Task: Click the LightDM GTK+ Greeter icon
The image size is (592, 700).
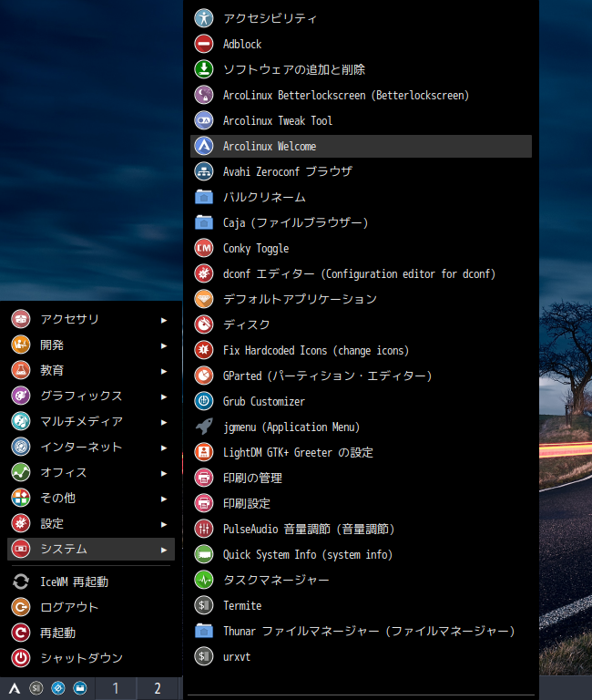Action: pos(204,452)
